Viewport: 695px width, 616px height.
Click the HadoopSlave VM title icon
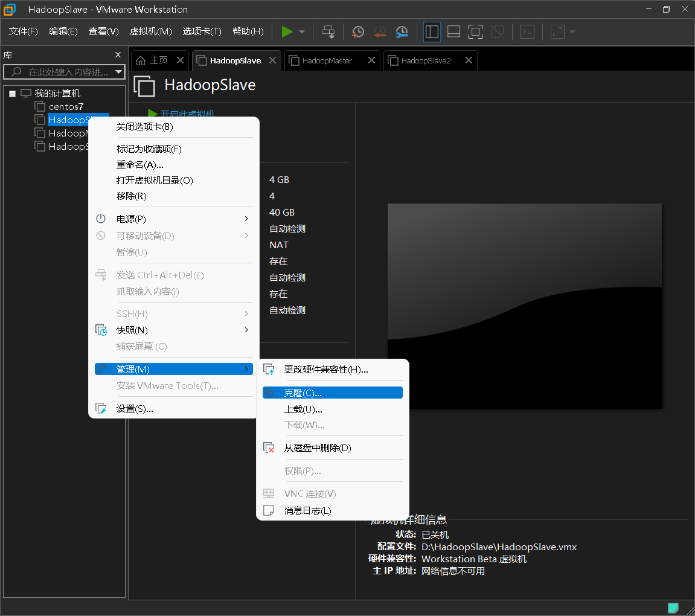(144, 86)
